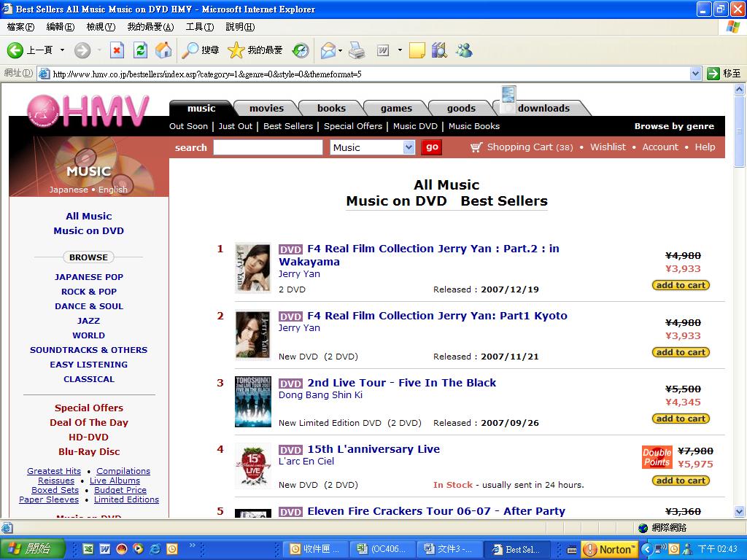This screenshot has width=747, height=560.
Task: Launch Excel from quick launch bar
Action: (88, 549)
